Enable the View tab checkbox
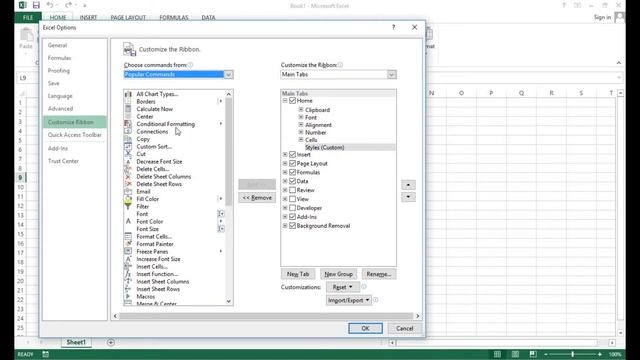The height and width of the screenshot is (360, 640). (292, 199)
